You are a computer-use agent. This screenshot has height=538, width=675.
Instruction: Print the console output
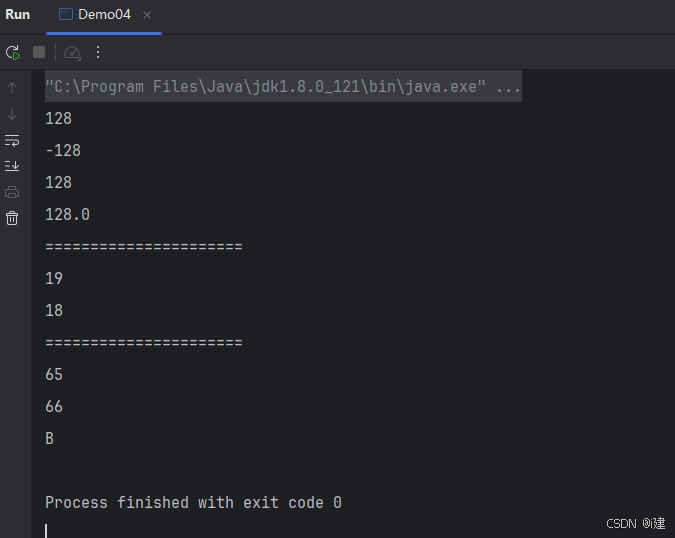(12, 192)
